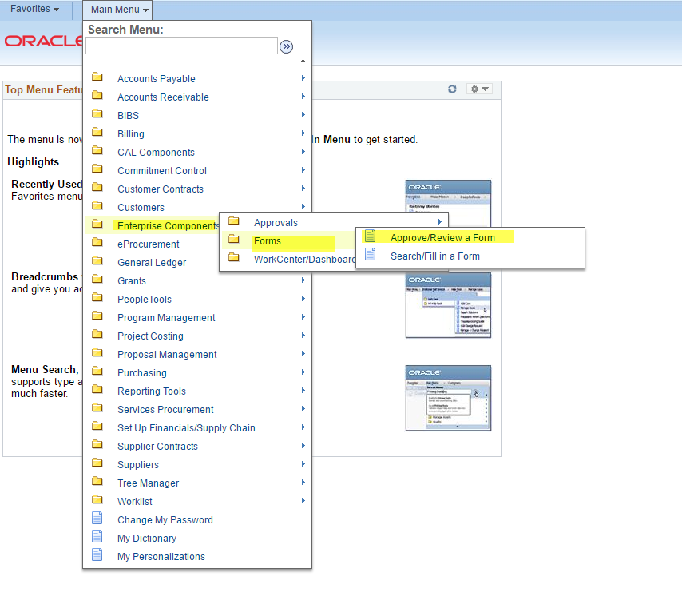The image size is (682, 616).
Task: Expand the Purchasing submenu arrow
Action: click(x=303, y=372)
